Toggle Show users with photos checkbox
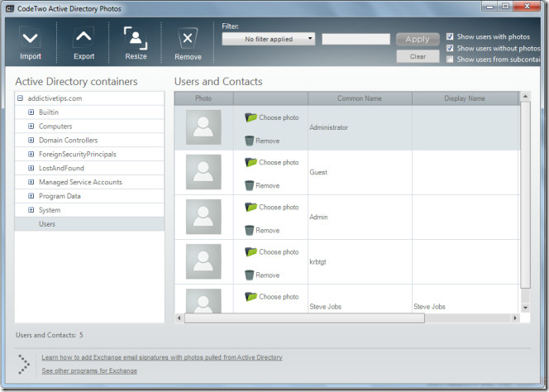This screenshot has width=549, height=392. [450, 36]
